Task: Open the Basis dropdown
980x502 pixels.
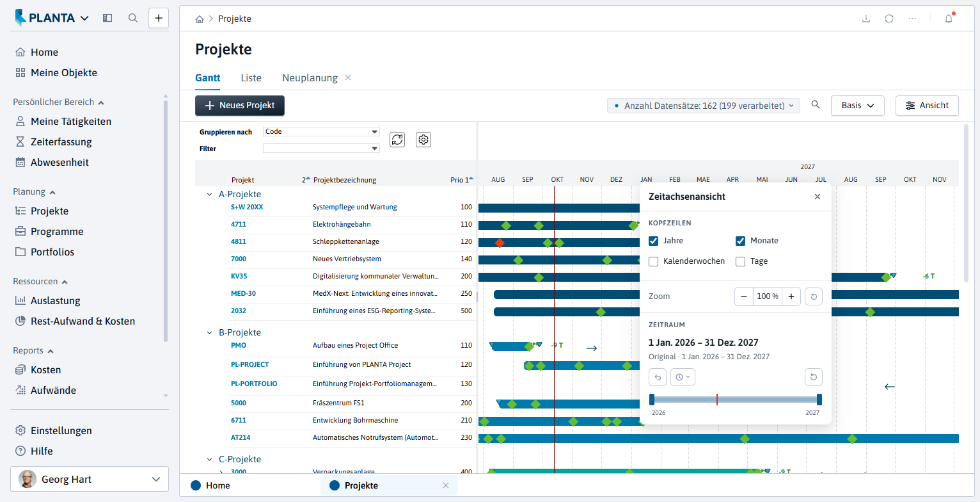Action: click(x=857, y=106)
